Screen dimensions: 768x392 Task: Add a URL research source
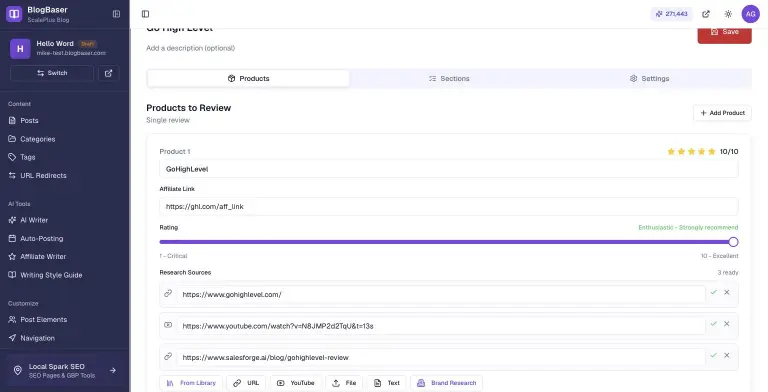[x=246, y=383]
